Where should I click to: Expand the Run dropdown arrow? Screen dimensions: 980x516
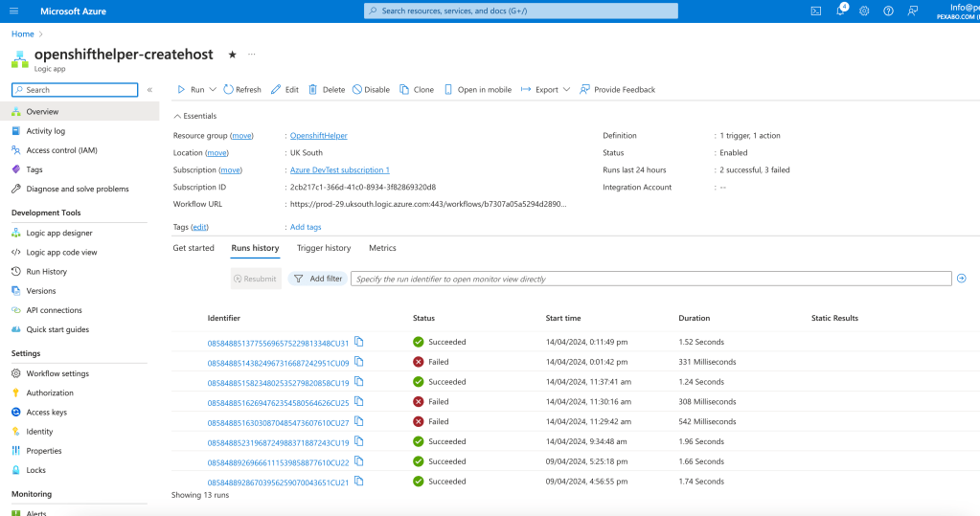point(213,90)
